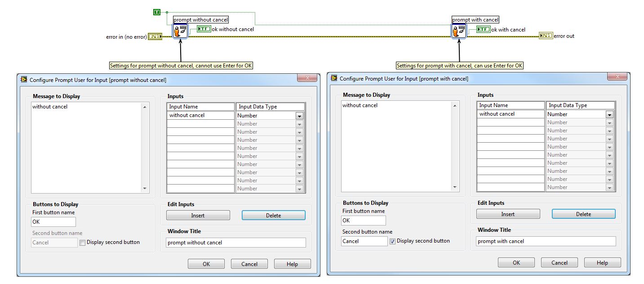
Task: Click 'Input Name' column header in 'prompt with cancel' dialog
Action: pyautogui.click(x=511, y=106)
